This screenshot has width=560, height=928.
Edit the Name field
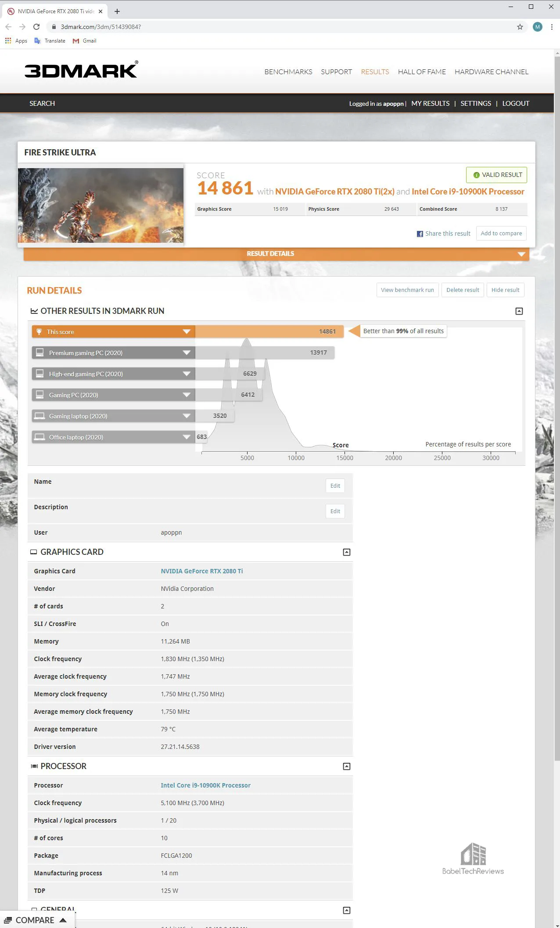click(335, 486)
